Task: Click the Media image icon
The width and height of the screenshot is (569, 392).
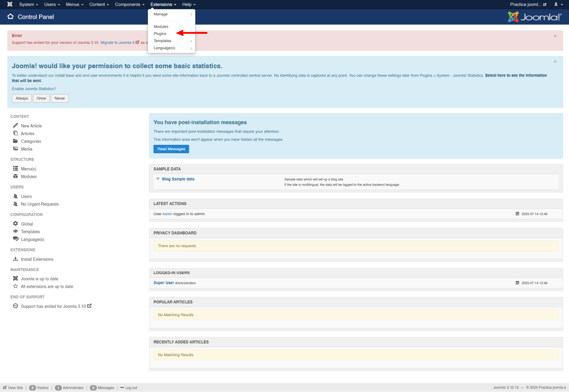Action: pos(16,149)
